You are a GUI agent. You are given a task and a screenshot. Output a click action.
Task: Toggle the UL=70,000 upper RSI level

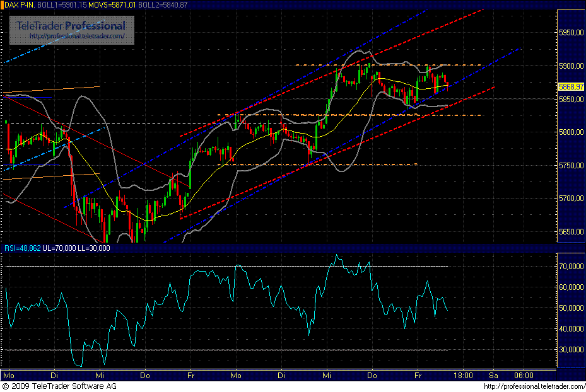[59, 248]
